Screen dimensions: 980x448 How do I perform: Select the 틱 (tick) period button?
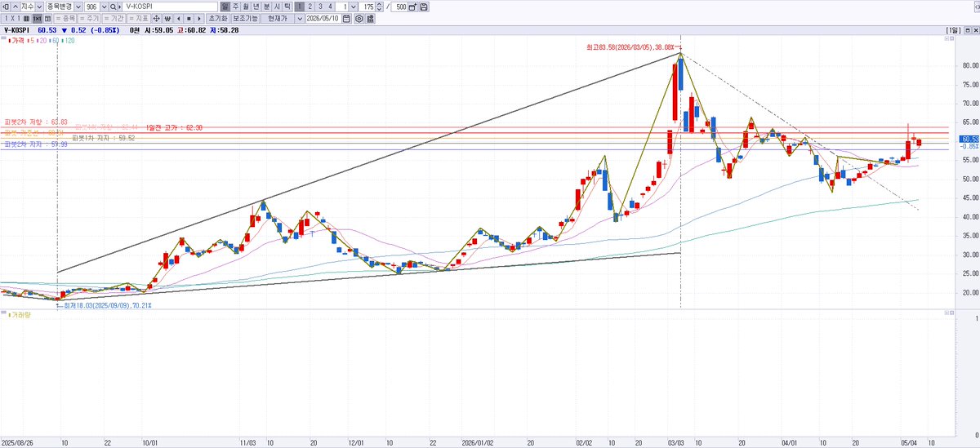[x=287, y=7]
